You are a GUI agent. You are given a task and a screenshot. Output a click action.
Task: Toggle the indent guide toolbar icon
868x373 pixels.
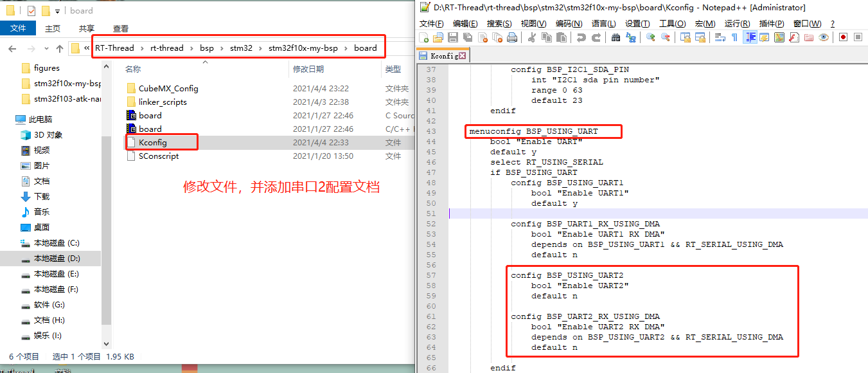coord(750,38)
